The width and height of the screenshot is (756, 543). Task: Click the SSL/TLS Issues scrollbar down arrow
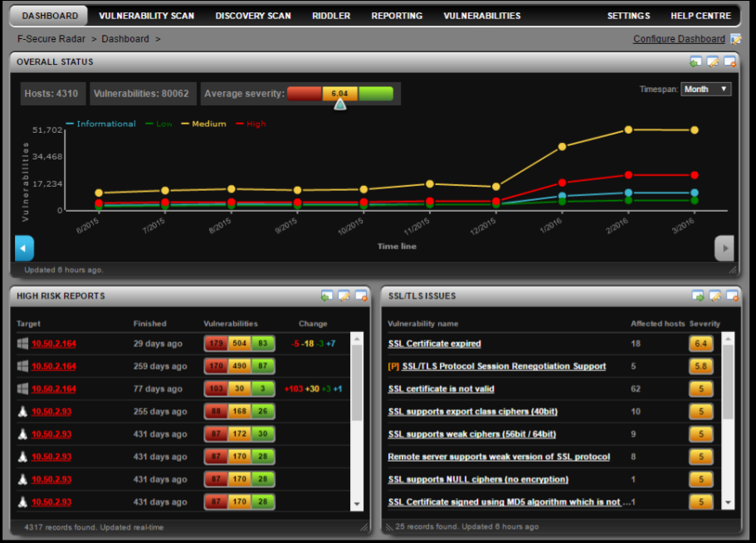pos(728,503)
